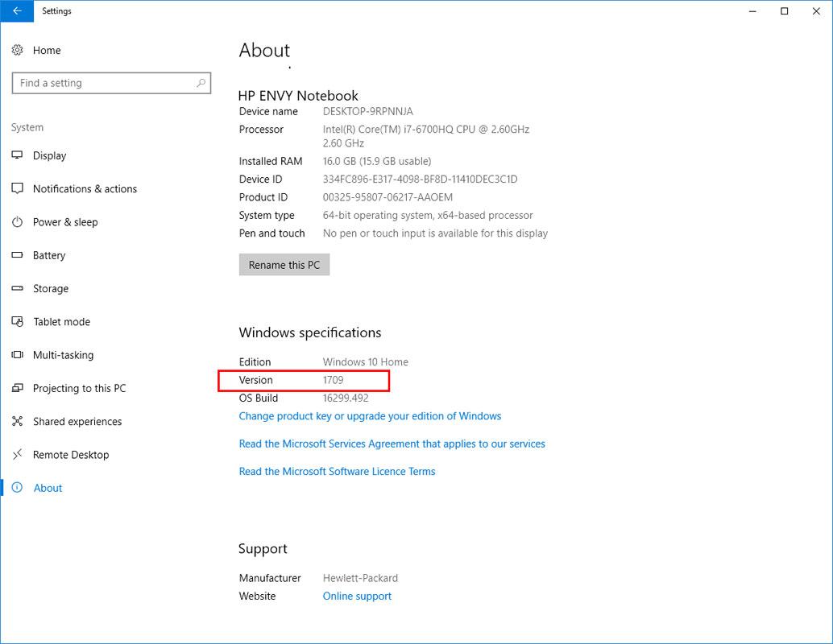833x644 pixels.
Task: Click the Windows specifications heading
Action: (309, 333)
